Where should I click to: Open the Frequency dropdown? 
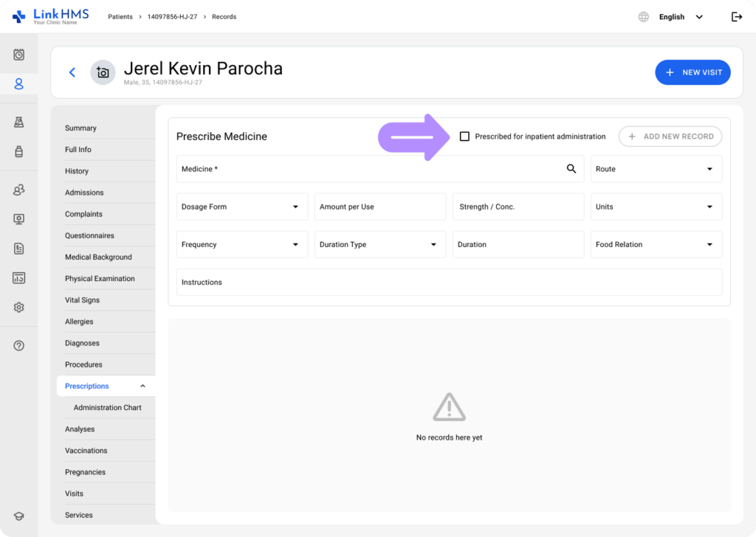[x=242, y=245]
